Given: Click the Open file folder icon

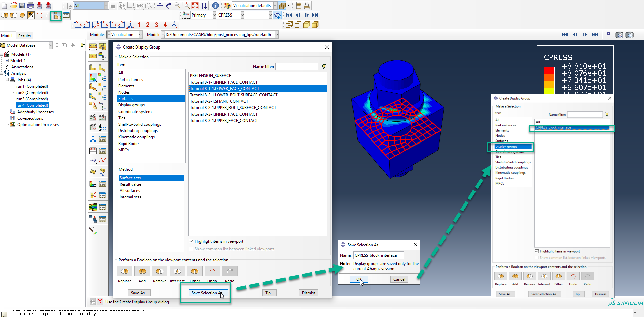Looking at the screenshot, I should point(13,5).
